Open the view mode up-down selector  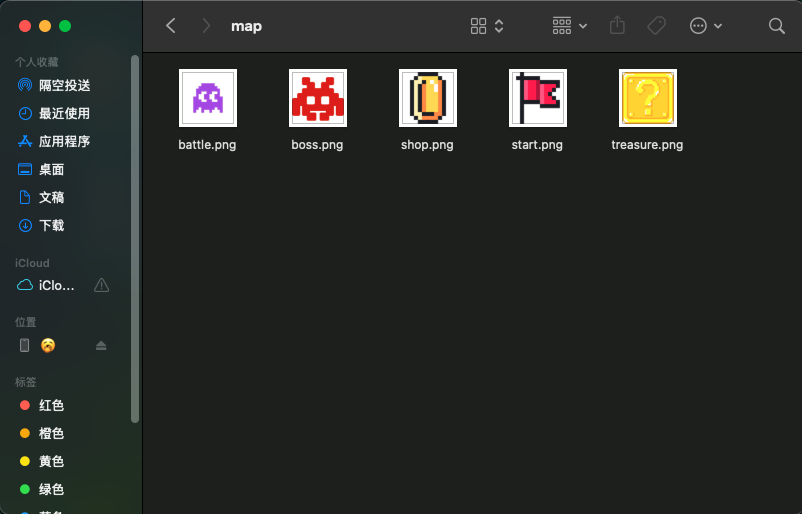point(499,26)
